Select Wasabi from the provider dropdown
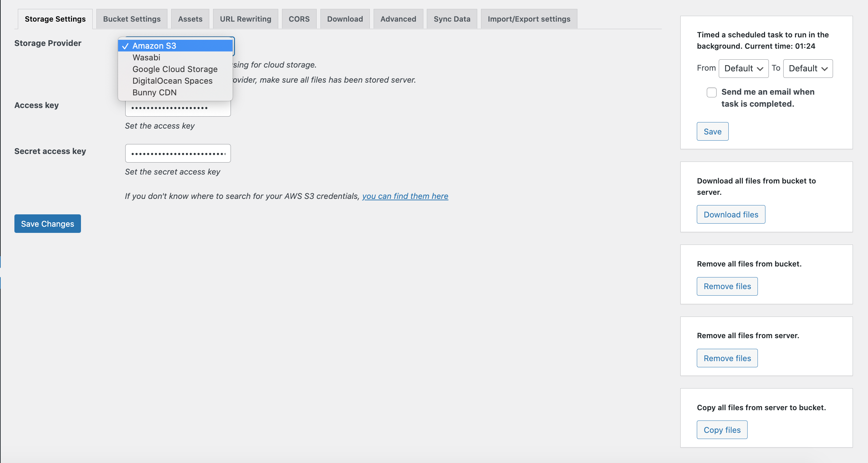868x463 pixels. (146, 58)
